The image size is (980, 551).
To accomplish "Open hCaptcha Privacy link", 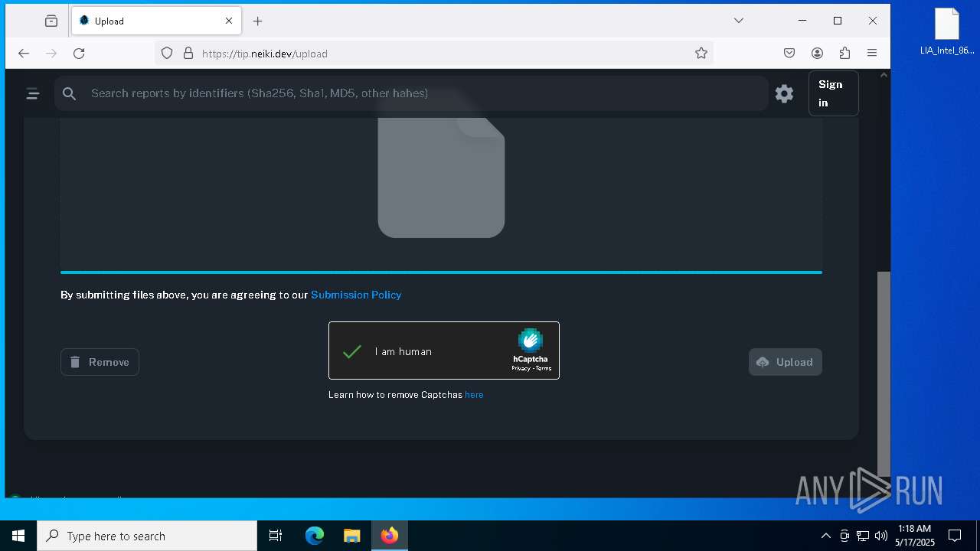I will coord(521,368).
